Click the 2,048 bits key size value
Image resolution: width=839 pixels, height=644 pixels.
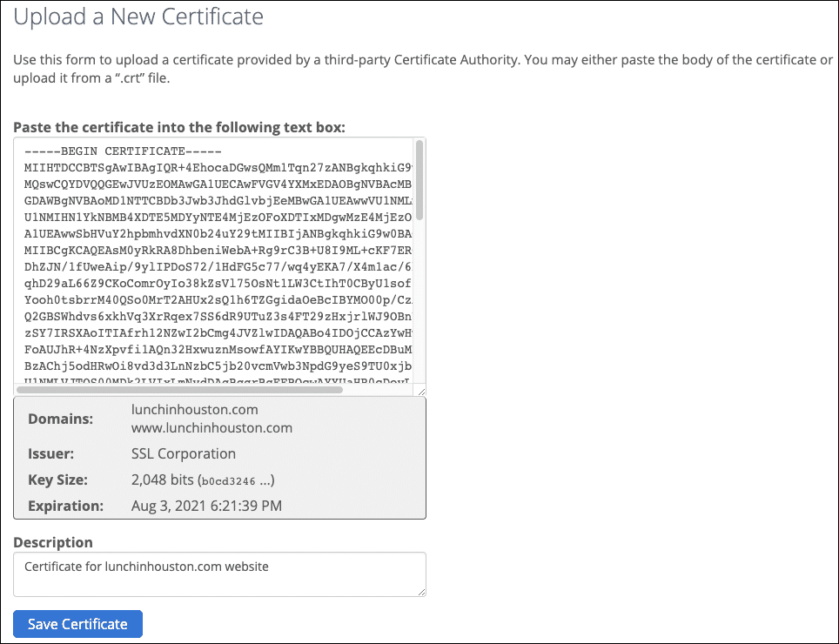[x=162, y=480]
